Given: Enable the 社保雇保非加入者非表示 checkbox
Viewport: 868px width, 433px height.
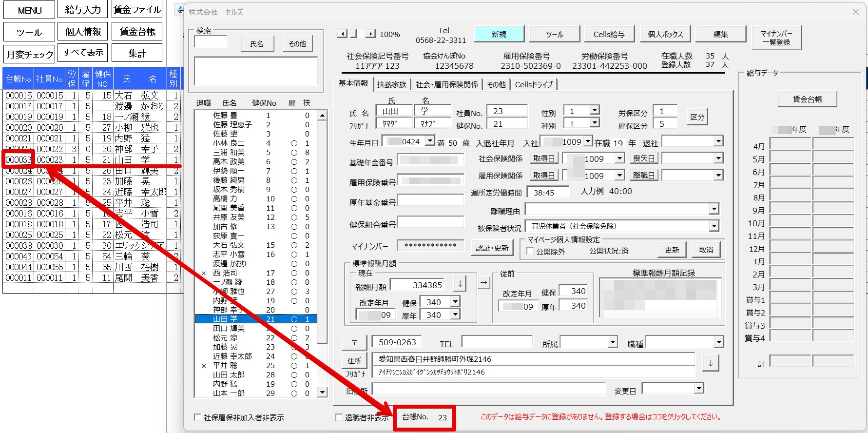Looking at the screenshot, I should pyautogui.click(x=197, y=417).
